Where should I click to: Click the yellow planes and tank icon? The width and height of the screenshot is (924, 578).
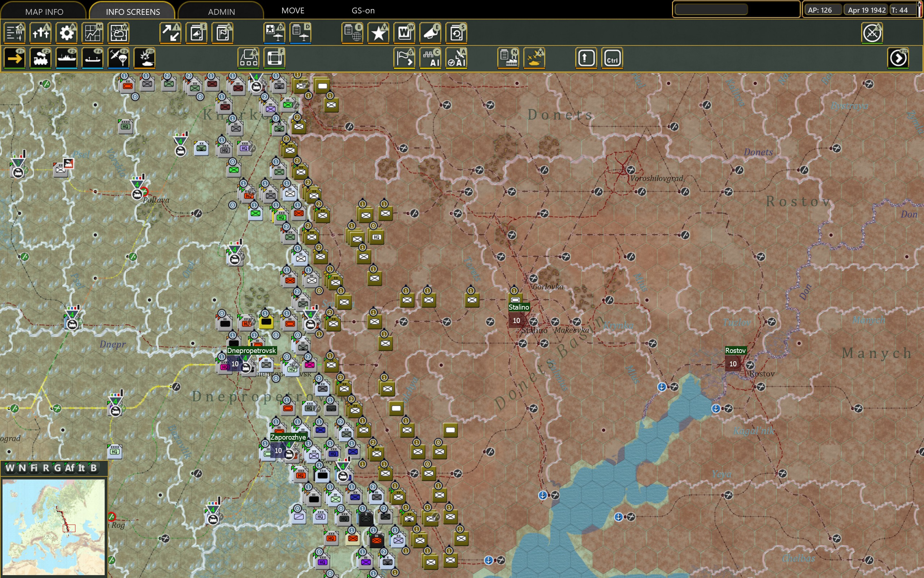point(535,59)
